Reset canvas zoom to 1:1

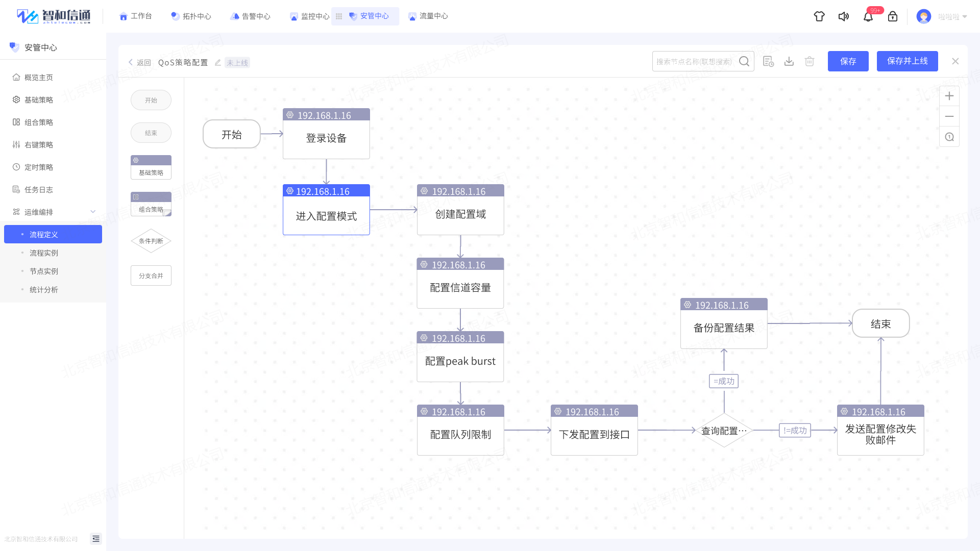tap(949, 137)
